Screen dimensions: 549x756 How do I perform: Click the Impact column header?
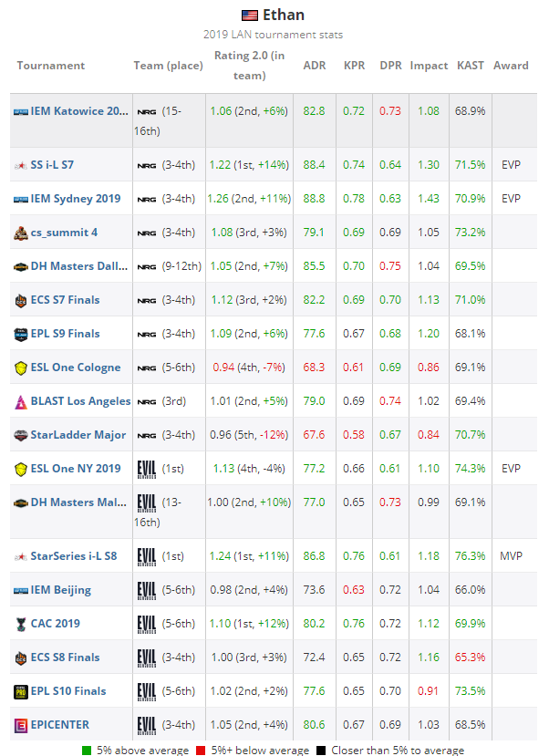(x=429, y=66)
